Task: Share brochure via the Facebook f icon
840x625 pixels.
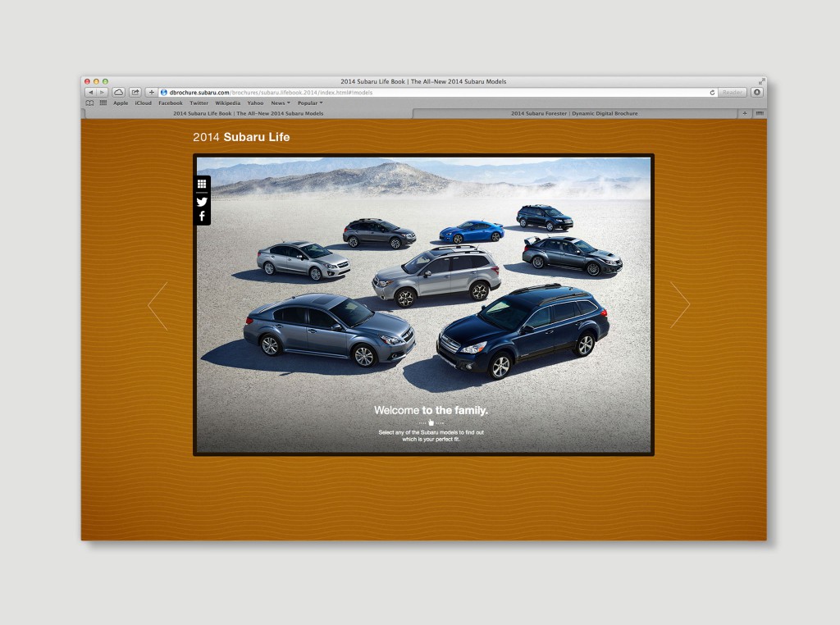Action: (202, 217)
